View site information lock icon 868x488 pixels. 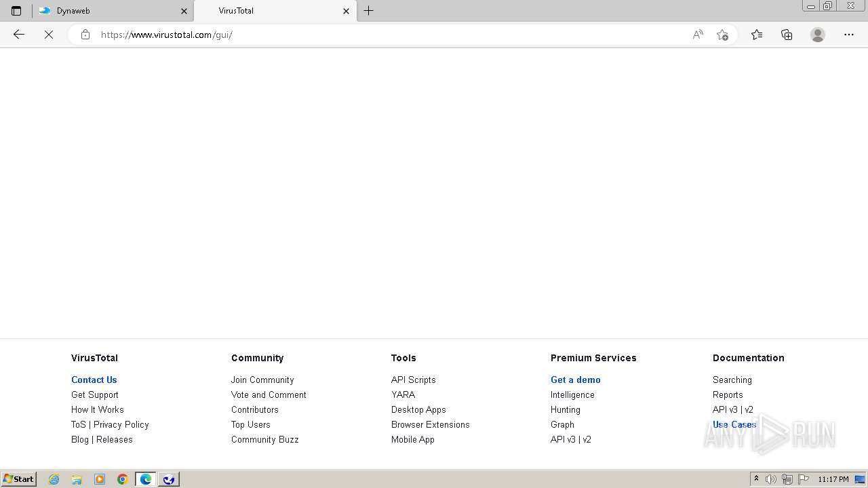85,35
